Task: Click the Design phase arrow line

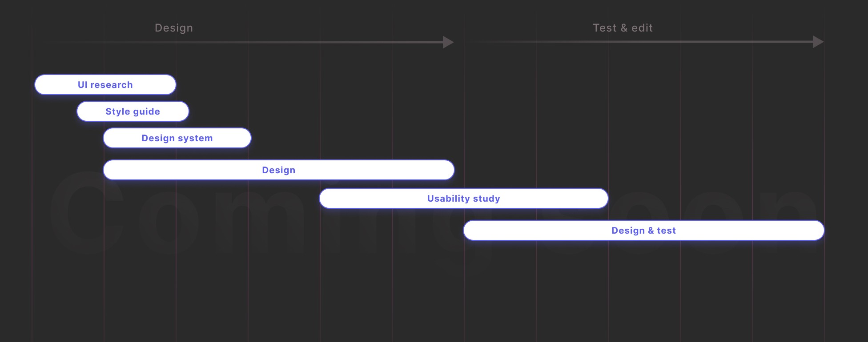Action: [x=249, y=42]
